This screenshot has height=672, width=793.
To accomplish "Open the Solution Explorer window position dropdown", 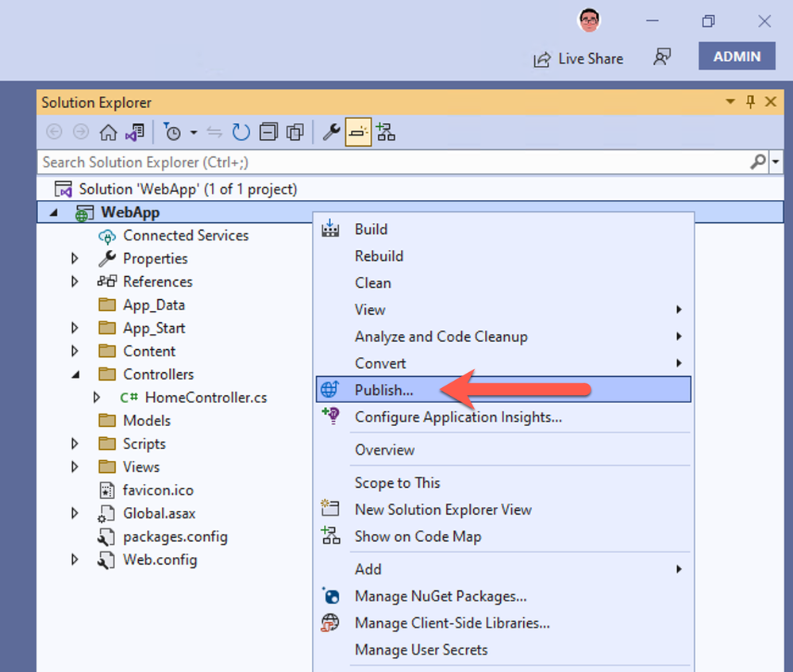I will click(729, 102).
